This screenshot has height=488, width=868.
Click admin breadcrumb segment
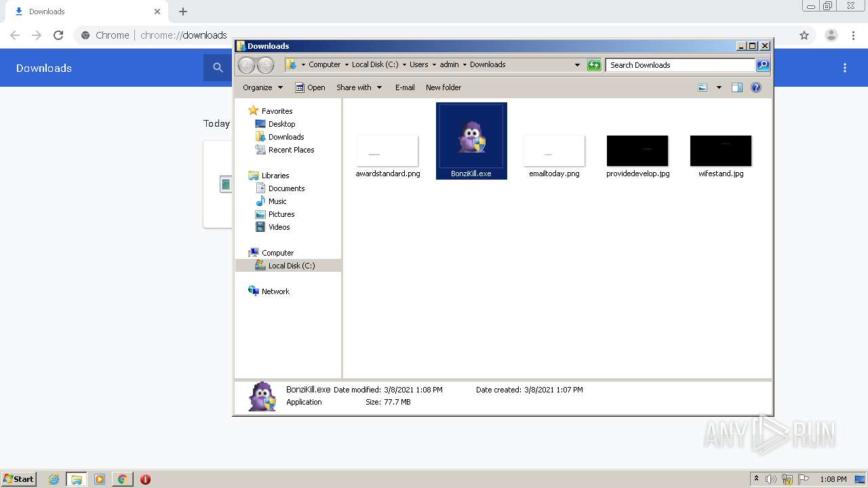[449, 64]
